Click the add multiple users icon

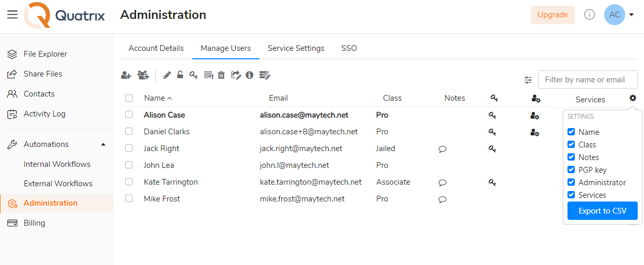(x=143, y=75)
